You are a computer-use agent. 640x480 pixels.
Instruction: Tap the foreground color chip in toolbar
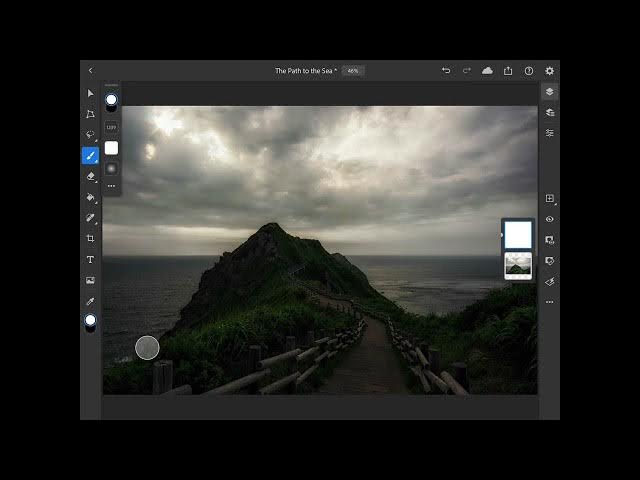89,320
